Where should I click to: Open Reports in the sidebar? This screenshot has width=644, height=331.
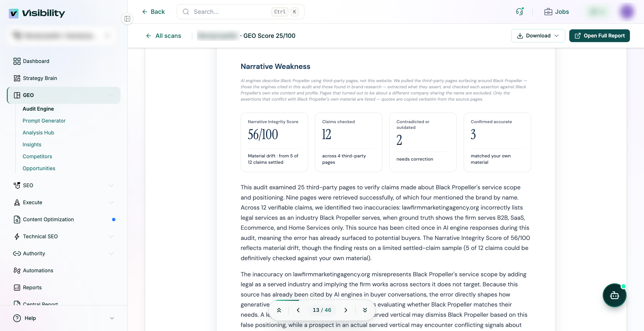[x=64, y=287]
